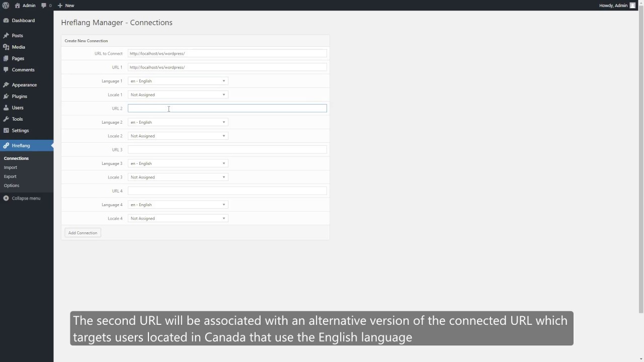Focus the URL 3 input field

click(x=227, y=149)
